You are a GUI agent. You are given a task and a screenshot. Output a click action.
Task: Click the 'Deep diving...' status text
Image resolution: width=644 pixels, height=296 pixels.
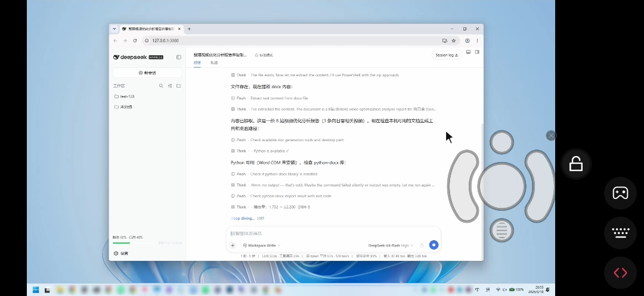pyautogui.click(x=243, y=219)
